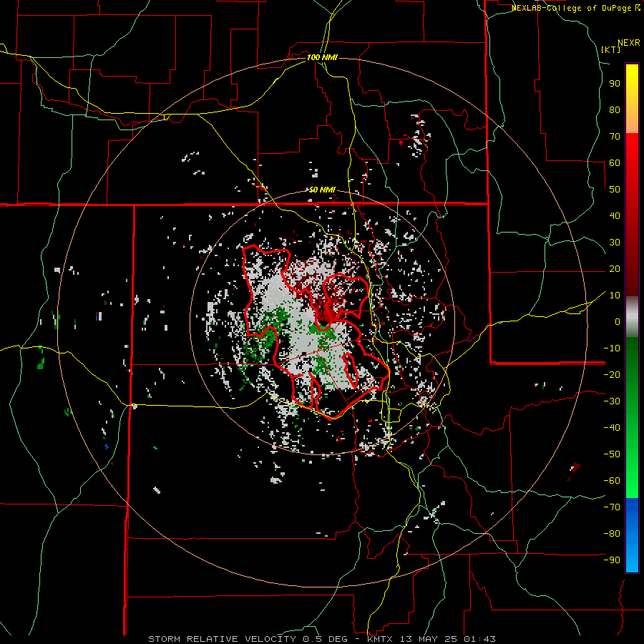Click the -80 value on the velocity scale

point(612,534)
